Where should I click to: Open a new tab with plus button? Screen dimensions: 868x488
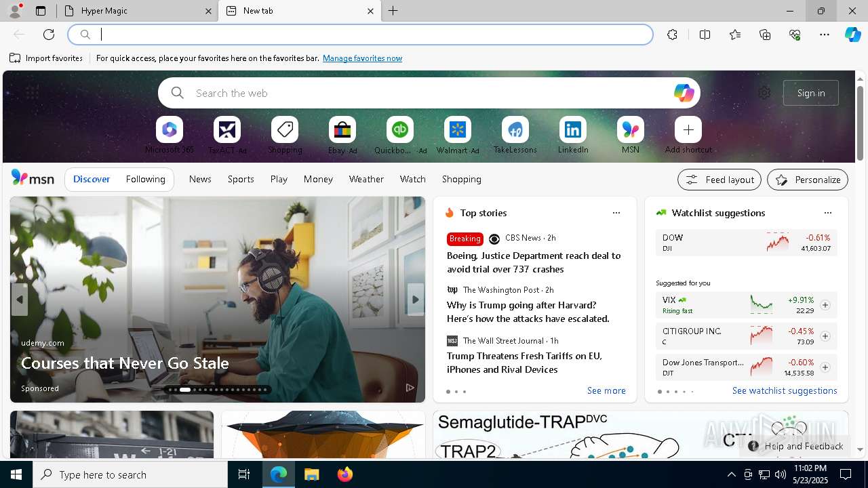[393, 11]
